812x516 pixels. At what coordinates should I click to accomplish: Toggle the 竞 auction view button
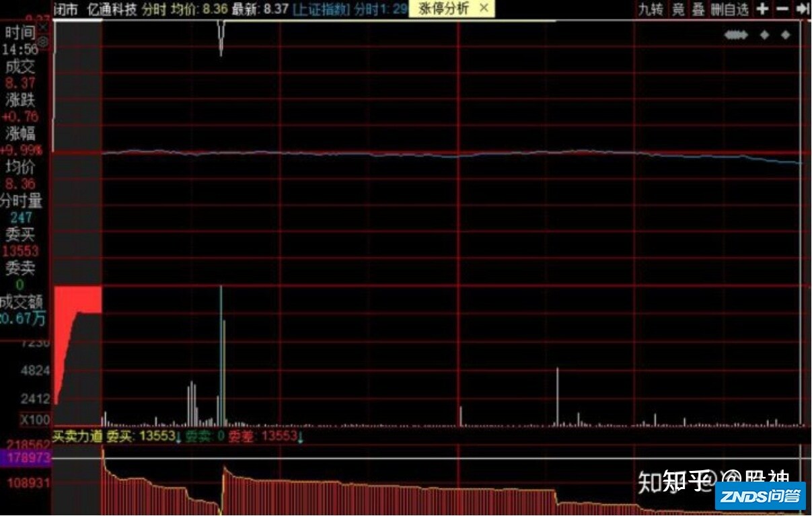click(x=678, y=9)
